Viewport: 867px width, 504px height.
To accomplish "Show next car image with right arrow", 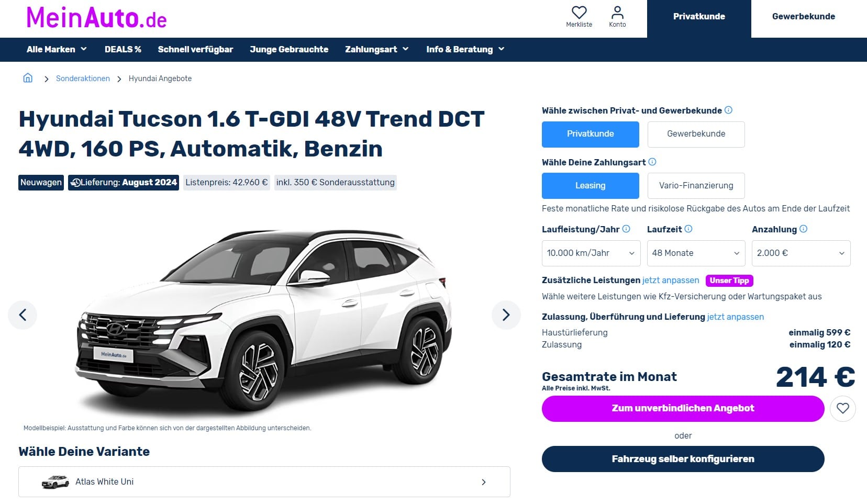I will (506, 315).
